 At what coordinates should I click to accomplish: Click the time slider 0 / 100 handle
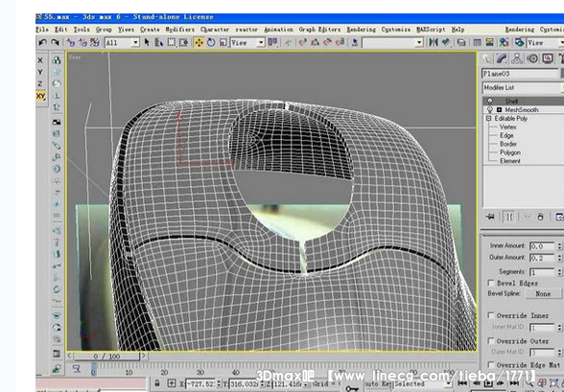tap(106, 357)
